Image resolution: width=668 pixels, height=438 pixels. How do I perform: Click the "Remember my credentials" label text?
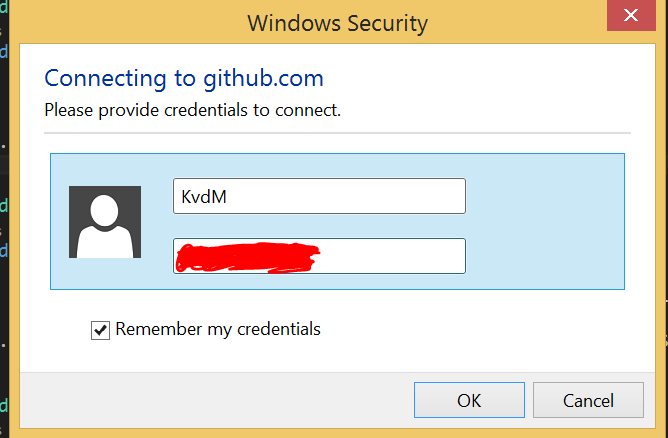(218, 328)
